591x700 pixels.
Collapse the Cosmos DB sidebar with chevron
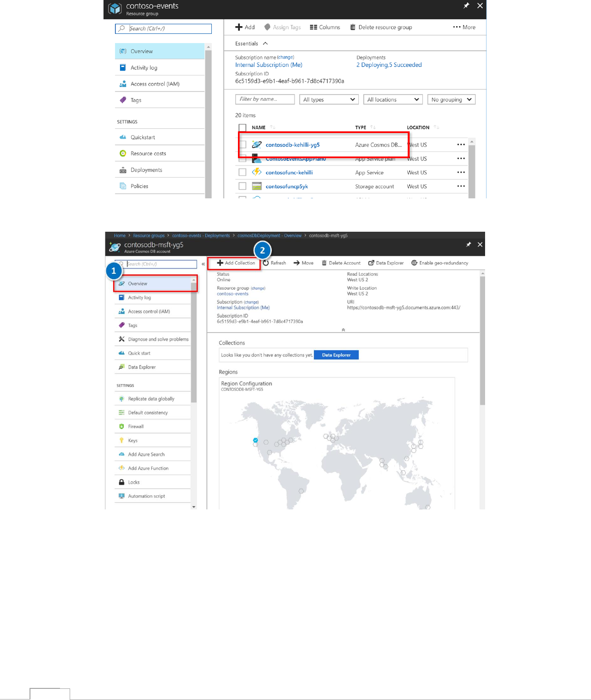[203, 264]
